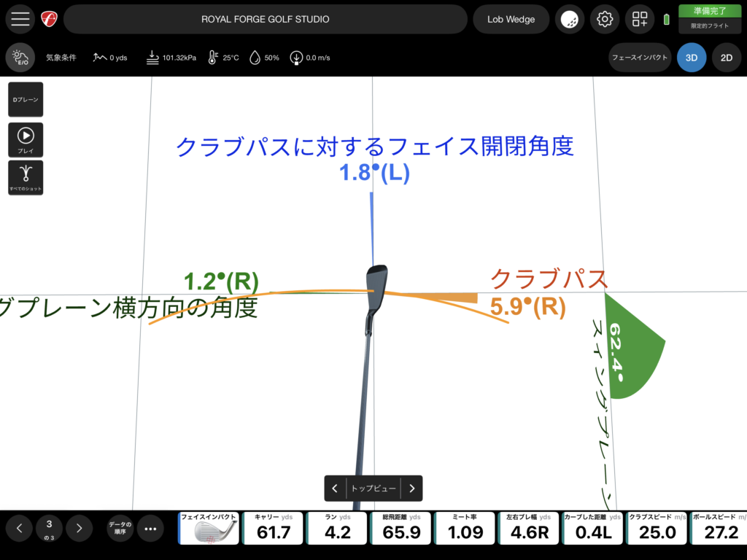Click the red FlightScope logo icon
Image resolution: width=747 pixels, height=560 pixels.
pyautogui.click(x=50, y=20)
